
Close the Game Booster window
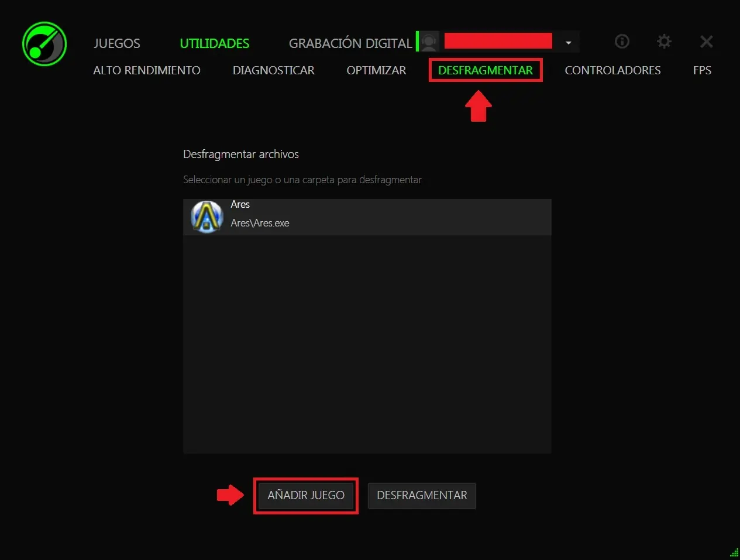[707, 42]
